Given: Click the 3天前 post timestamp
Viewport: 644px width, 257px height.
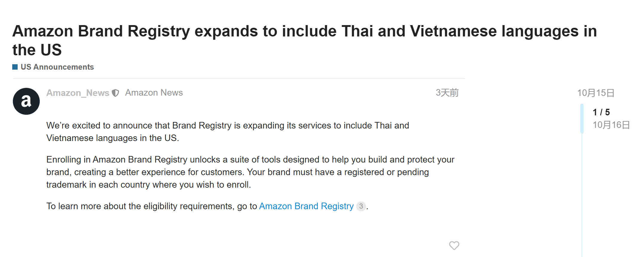Looking at the screenshot, I should coord(447,93).
